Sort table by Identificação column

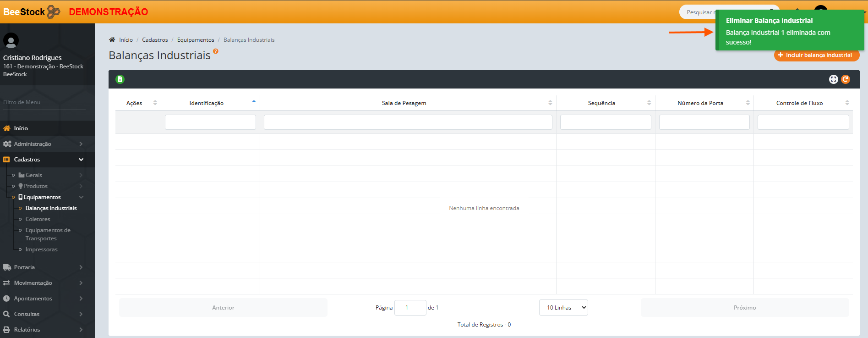[207, 103]
